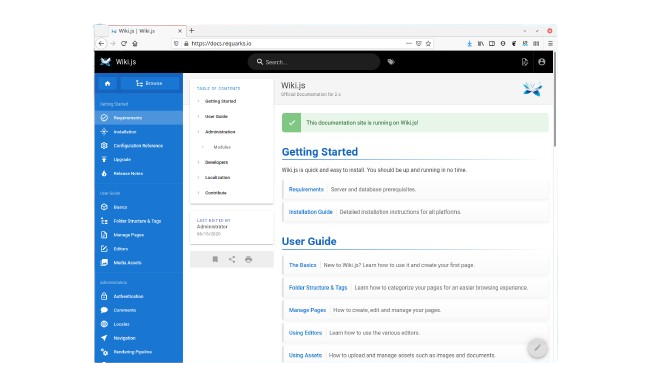Open a new browser tab
This screenshot has height=375, width=666.
pyautogui.click(x=192, y=31)
